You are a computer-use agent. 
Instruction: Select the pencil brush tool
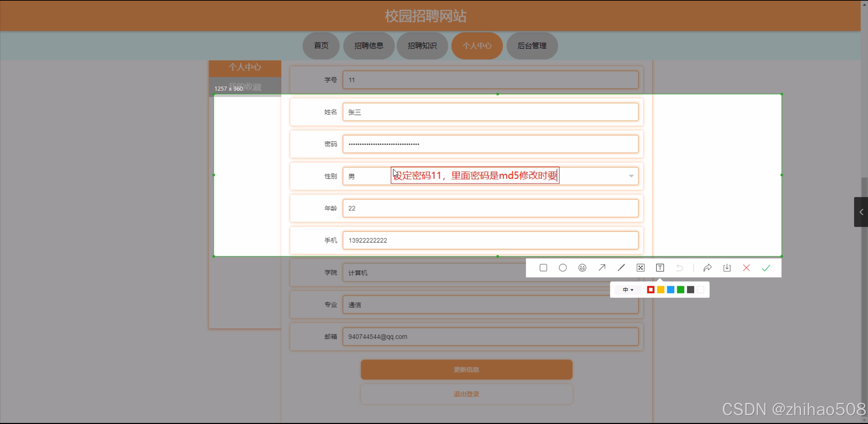[x=621, y=268]
